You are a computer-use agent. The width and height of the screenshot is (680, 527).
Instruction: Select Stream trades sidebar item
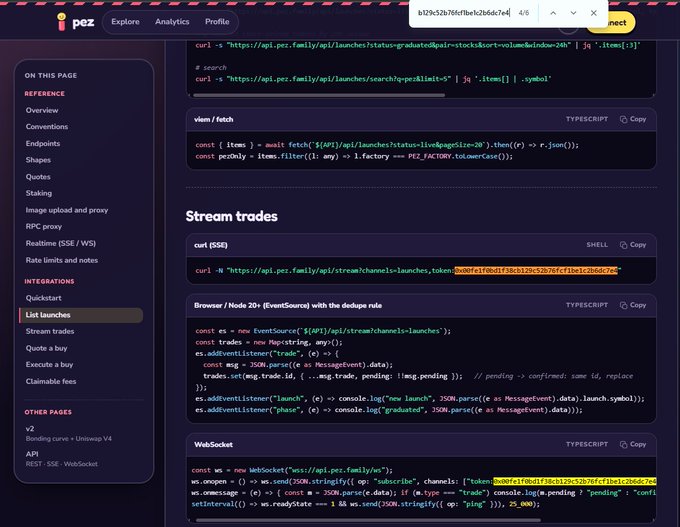point(50,331)
